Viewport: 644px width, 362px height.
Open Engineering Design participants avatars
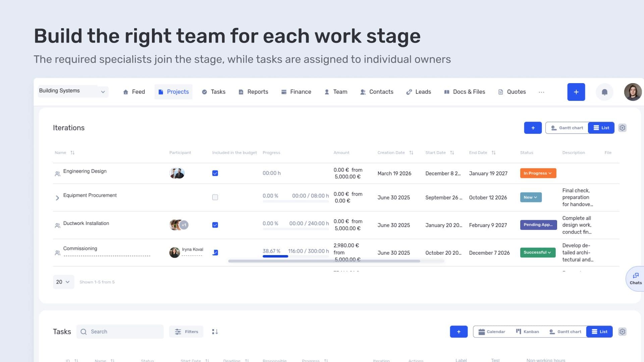pos(177,173)
